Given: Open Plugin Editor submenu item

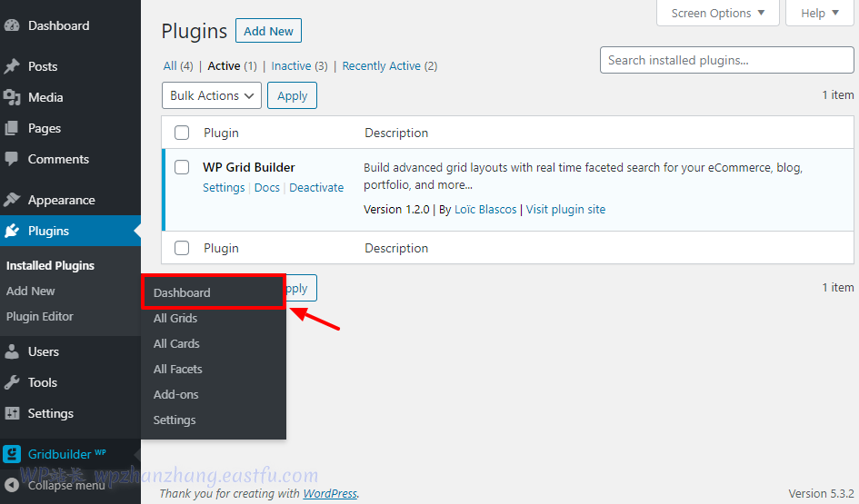Looking at the screenshot, I should (39, 316).
